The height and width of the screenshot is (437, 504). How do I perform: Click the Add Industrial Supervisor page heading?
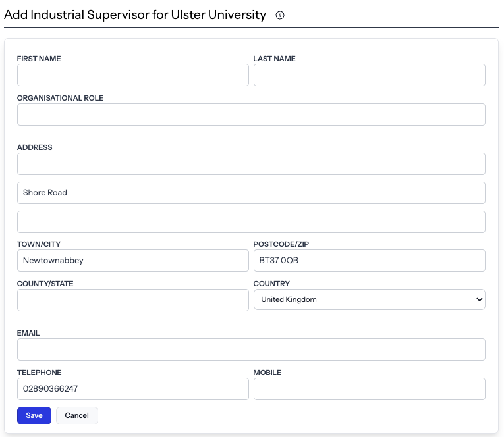[x=135, y=14]
